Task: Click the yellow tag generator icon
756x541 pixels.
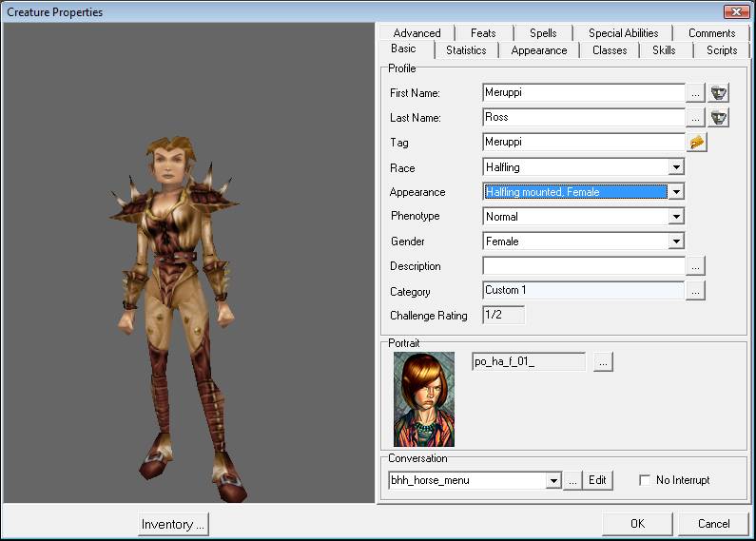Action: click(697, 143)
